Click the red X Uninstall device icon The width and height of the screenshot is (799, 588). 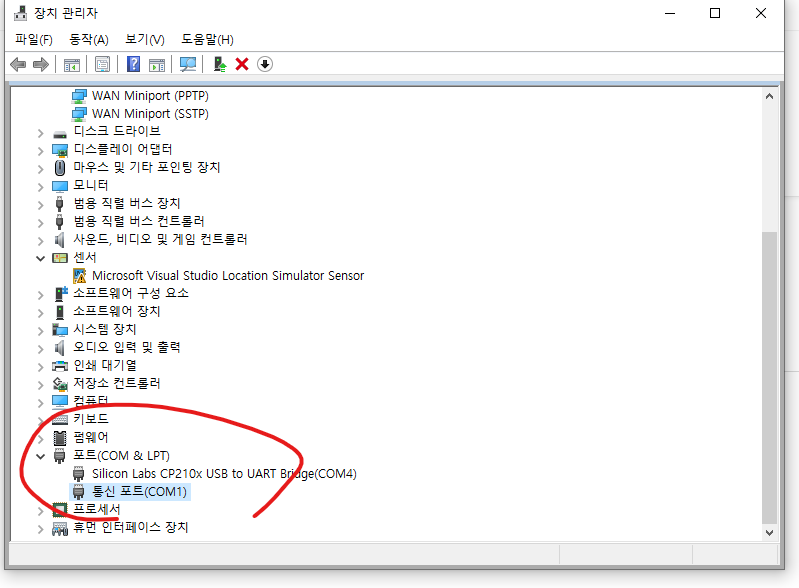(242, 64)
